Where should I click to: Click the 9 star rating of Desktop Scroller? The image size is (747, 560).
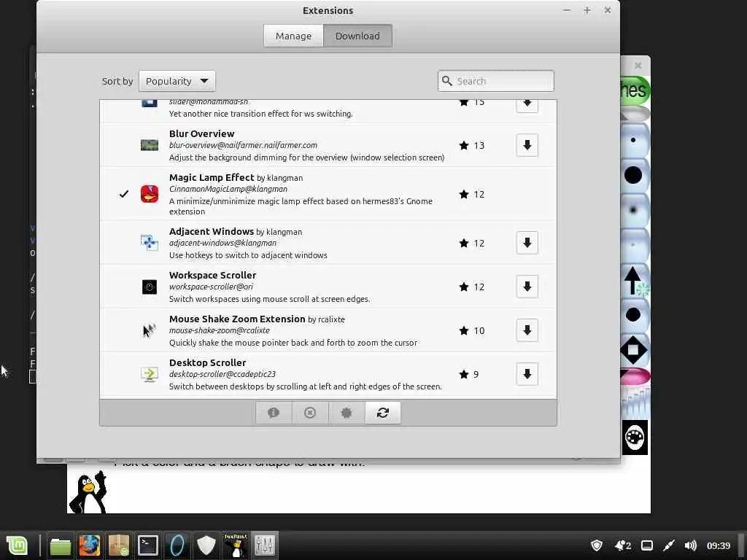click(469, 374)
